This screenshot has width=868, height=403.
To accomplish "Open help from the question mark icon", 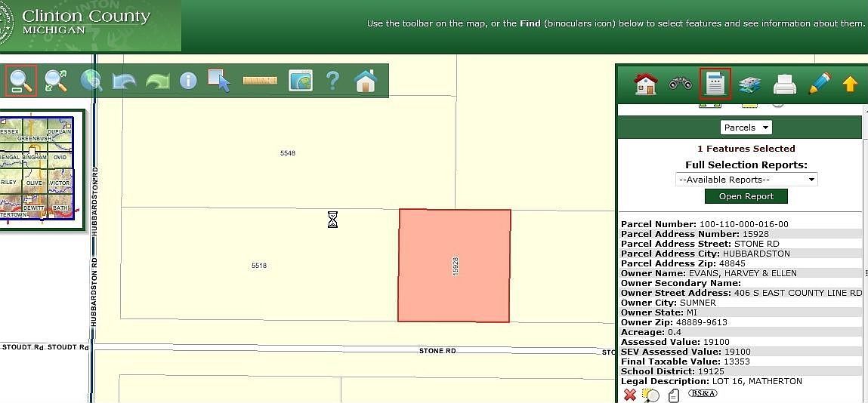I will 332,81.
